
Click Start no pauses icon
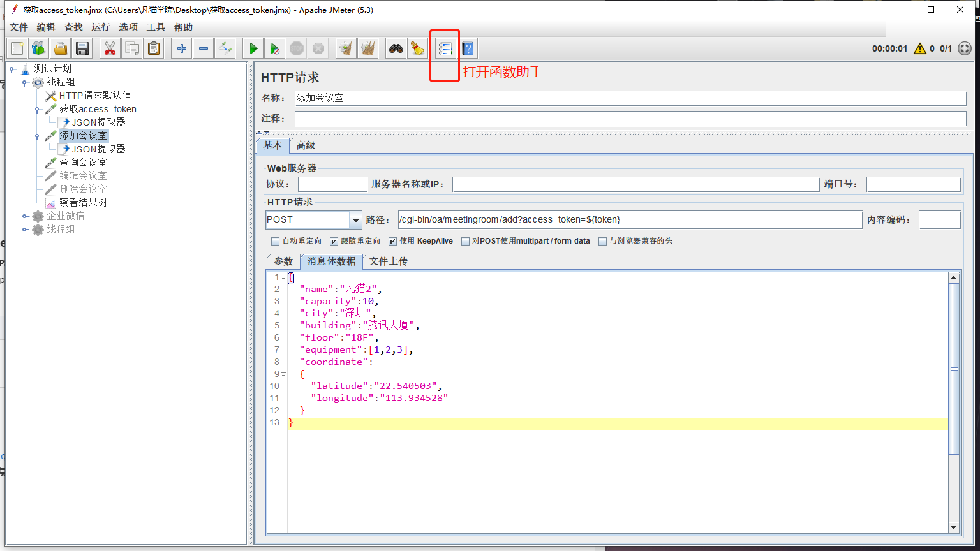point(275,48)
